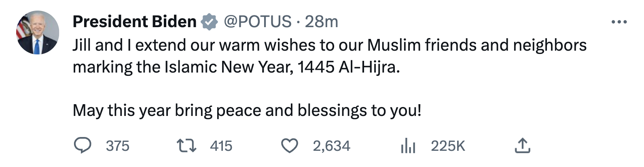The image size is (644, 167).
Task: Click the 225K views count
Action: click(448, 146)
